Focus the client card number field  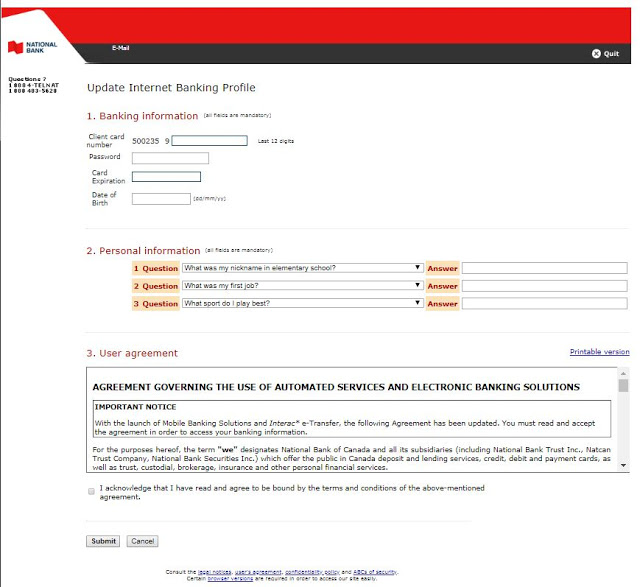click(209, 141)
